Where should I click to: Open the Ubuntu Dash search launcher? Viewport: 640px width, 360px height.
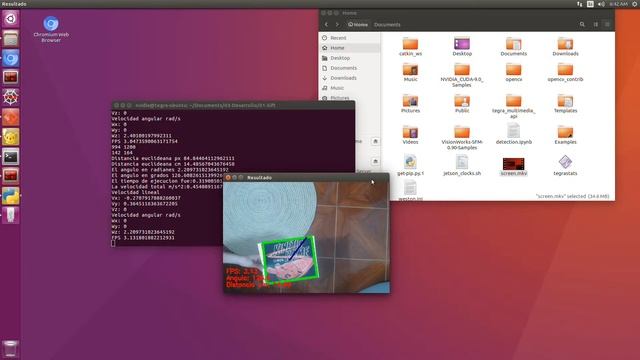pos(11,19)
